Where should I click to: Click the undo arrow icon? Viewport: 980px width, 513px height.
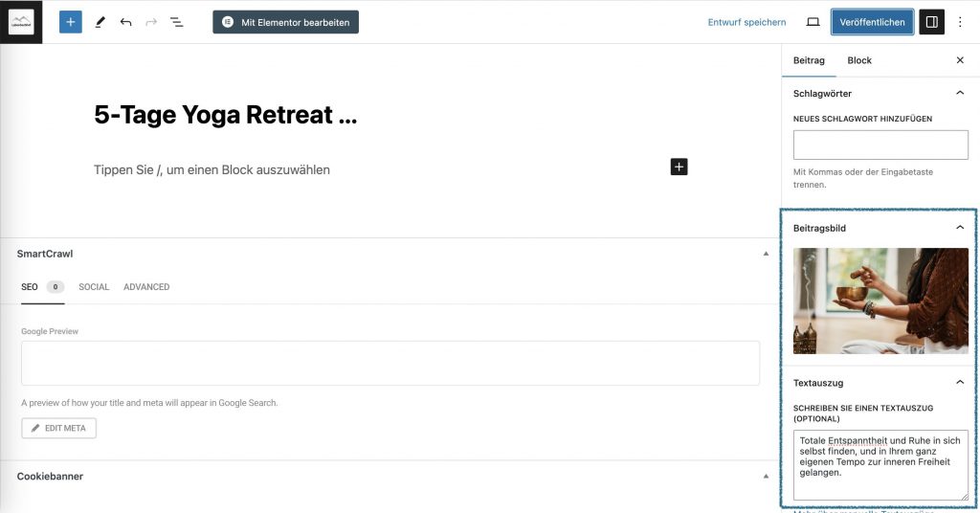(125, 22)
